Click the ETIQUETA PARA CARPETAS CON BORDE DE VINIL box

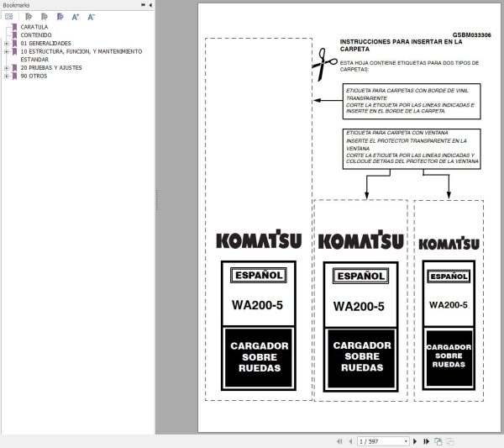coord(412,102)
